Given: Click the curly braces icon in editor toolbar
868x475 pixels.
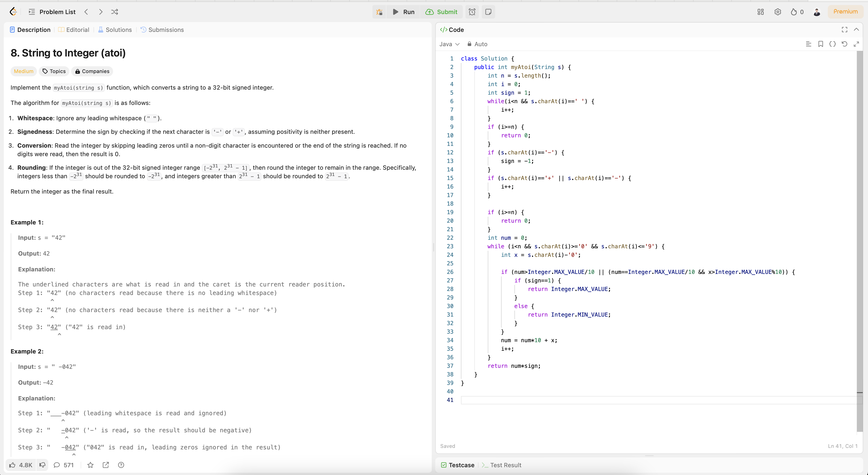Looking at the screenshot, I should point(832,44).
